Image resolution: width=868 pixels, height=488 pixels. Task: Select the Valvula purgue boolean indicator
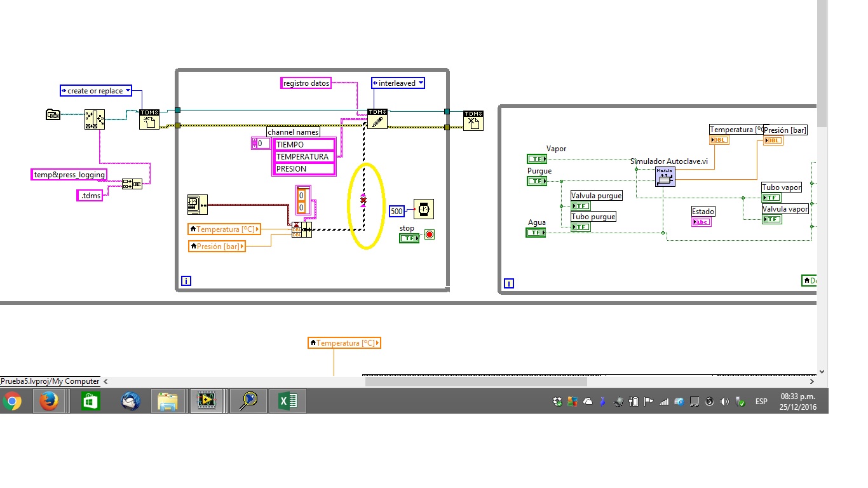pos(580,206)
